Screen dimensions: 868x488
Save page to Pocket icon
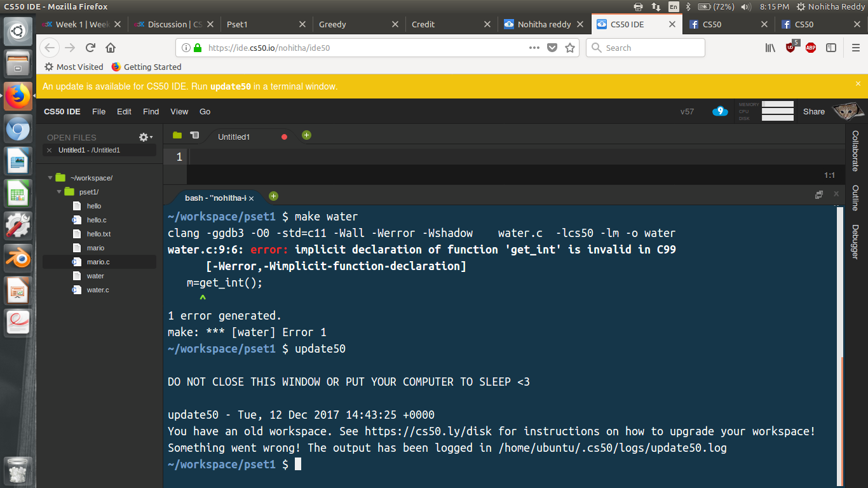point(552,48)
